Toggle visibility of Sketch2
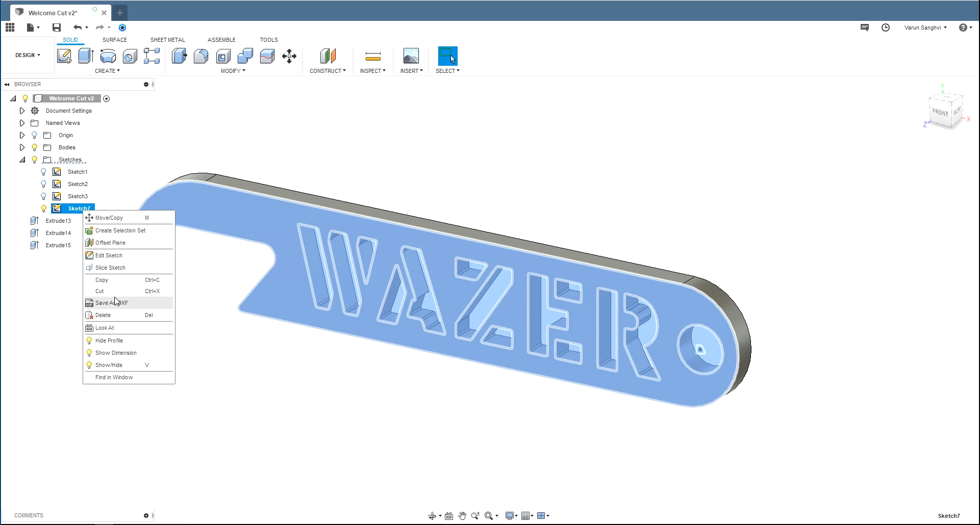The height and width of the screenshot is (525, 980). 44,184
